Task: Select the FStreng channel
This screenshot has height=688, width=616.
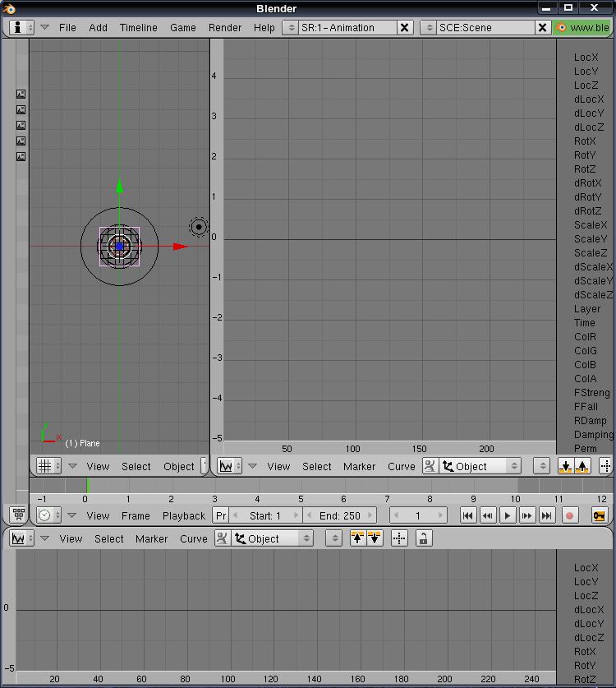Action: pos(592,393)
